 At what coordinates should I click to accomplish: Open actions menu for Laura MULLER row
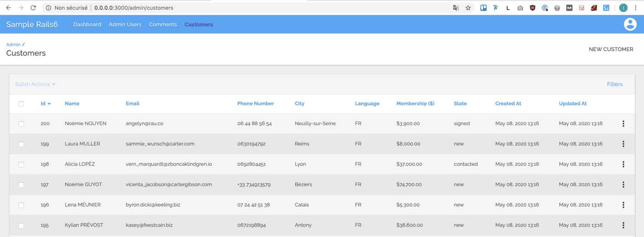623,144
